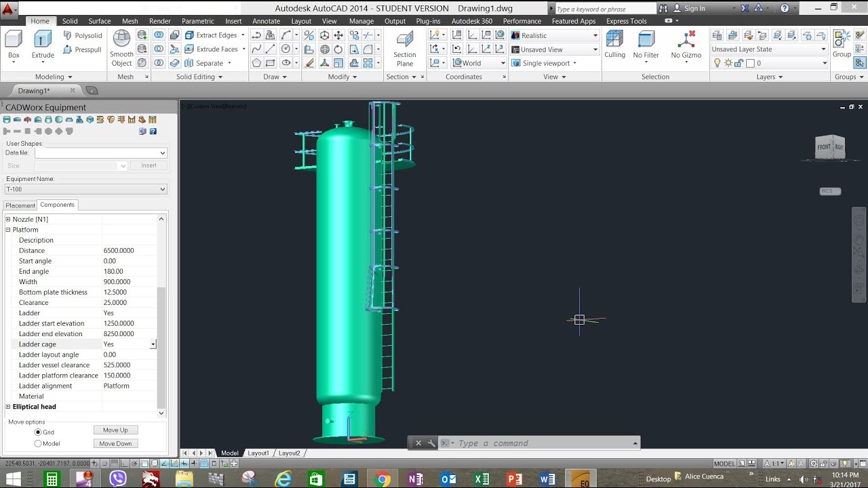The image size is (868, 488).
Task: Click the component list vertical scrollbar
Action: (x=161, y=316)
